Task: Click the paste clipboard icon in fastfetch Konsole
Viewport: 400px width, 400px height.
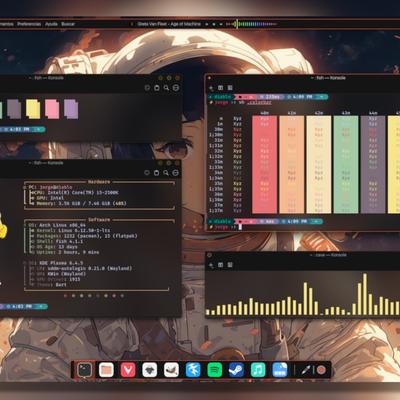Action: [156, 173]
